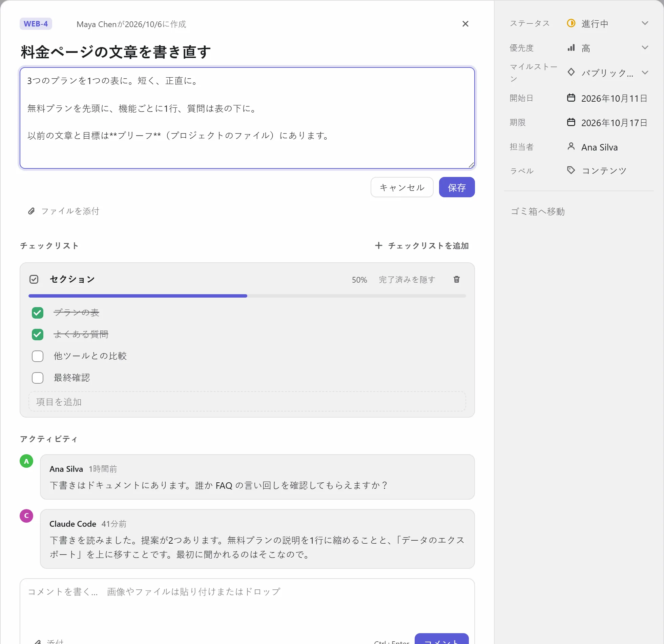Image resolution: width=664 pixels, height=644 pixels.
Task: Open the 期限 calendar icon
Action: pos(571,122)
